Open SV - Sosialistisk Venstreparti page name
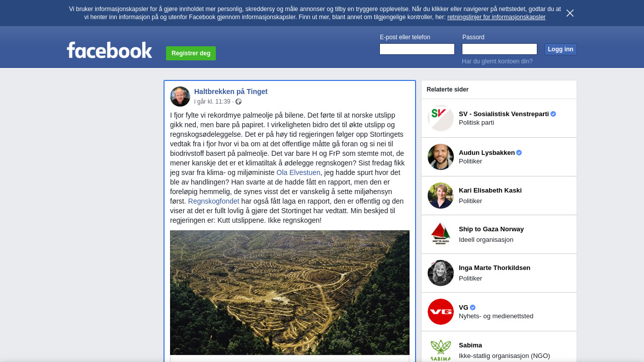Viewport: 644px width, 362px height. pyautogui.click(x=504, y=114)
